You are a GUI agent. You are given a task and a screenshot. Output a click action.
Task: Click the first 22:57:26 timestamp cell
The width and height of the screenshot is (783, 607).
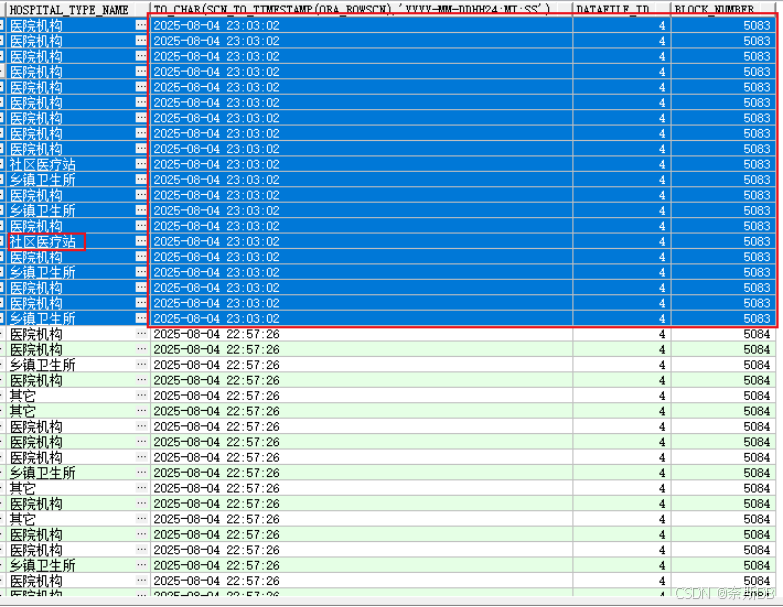(361, 334)
